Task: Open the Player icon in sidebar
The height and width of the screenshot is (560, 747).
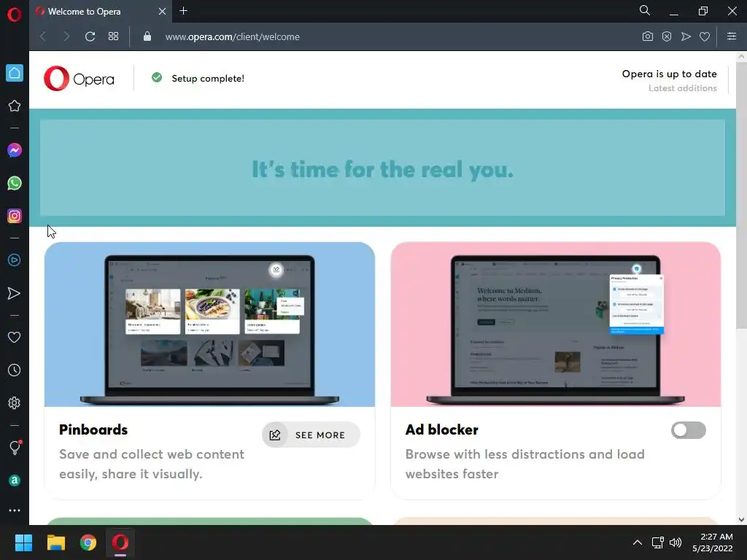Action: point(15,260)
